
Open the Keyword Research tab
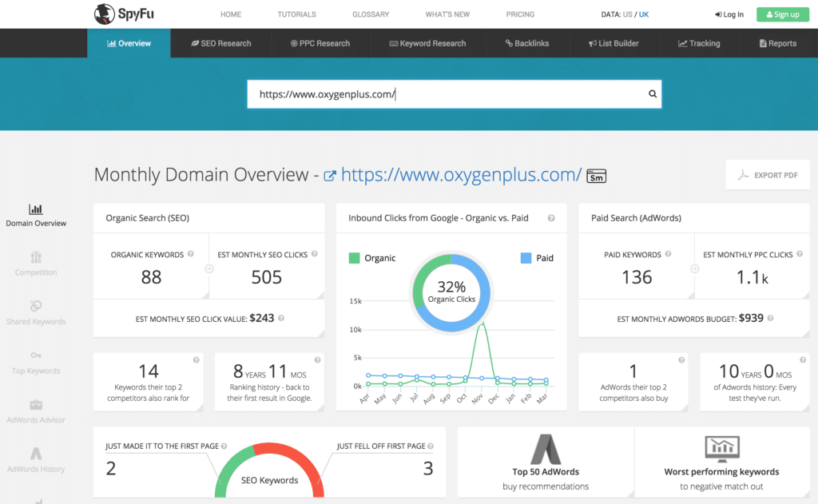coord(428,43)
